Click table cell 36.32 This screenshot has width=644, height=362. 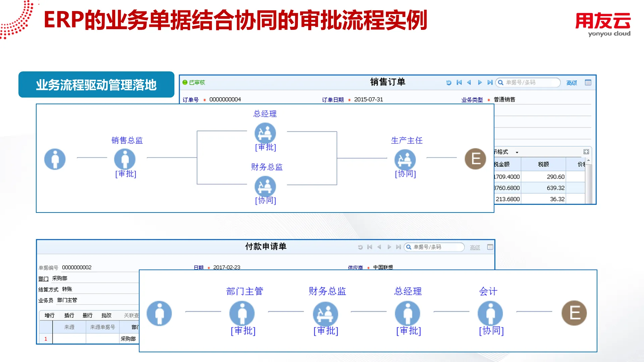543,199
